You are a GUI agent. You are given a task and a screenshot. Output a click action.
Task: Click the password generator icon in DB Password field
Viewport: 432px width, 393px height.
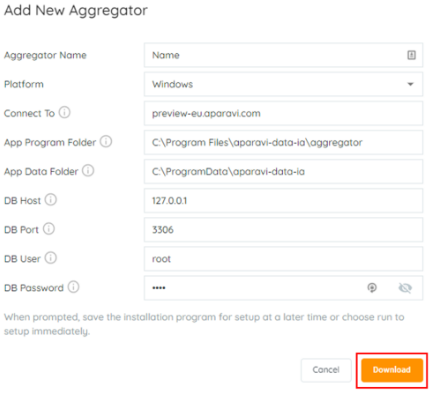pos(372,287)
